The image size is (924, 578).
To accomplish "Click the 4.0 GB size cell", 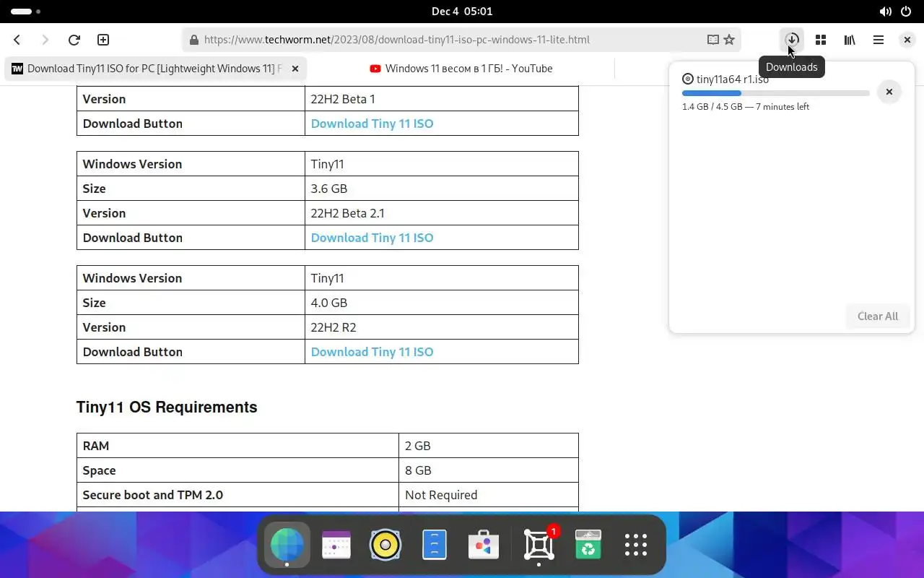I will (x=442, y=303).
